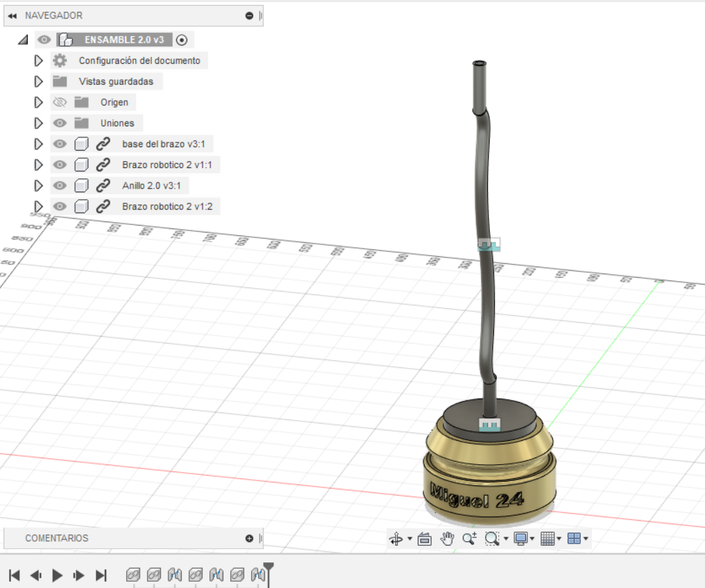Screen dimensions: 705x588
Task: Click the Look At icon
Action: [425, 539]
